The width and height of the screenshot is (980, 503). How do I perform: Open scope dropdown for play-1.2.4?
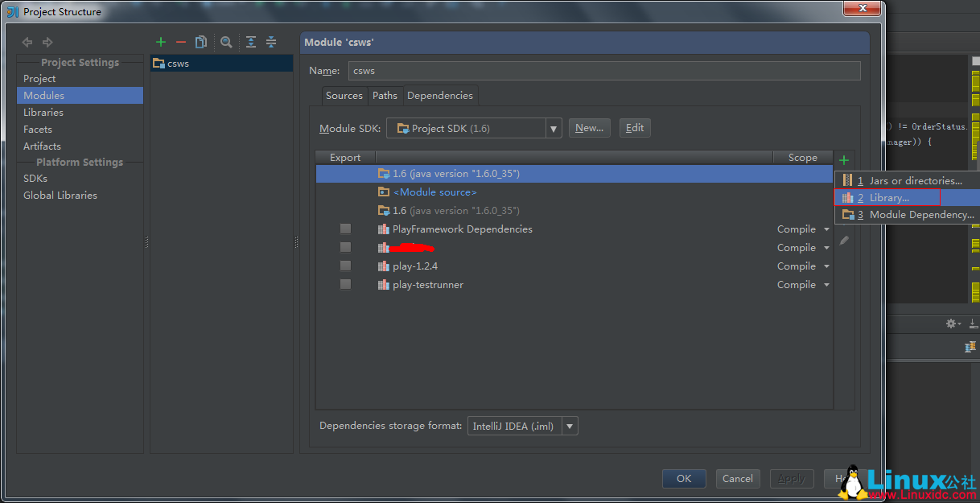pyautogui.click(x=826, y=266)
